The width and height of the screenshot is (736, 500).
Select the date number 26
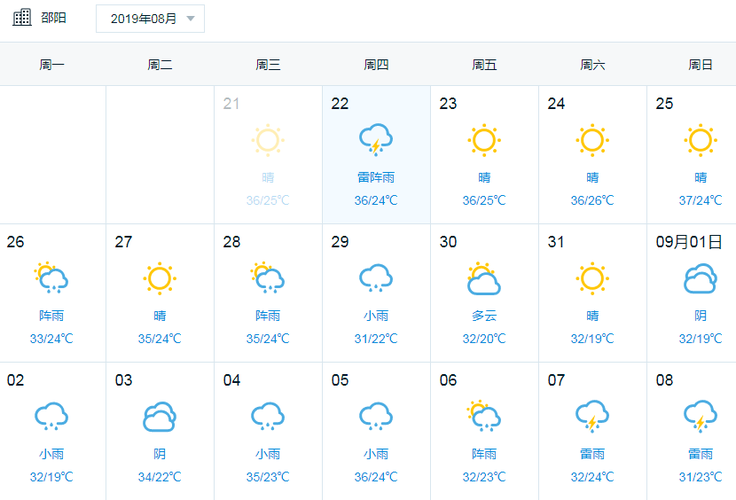coord(15,242)
